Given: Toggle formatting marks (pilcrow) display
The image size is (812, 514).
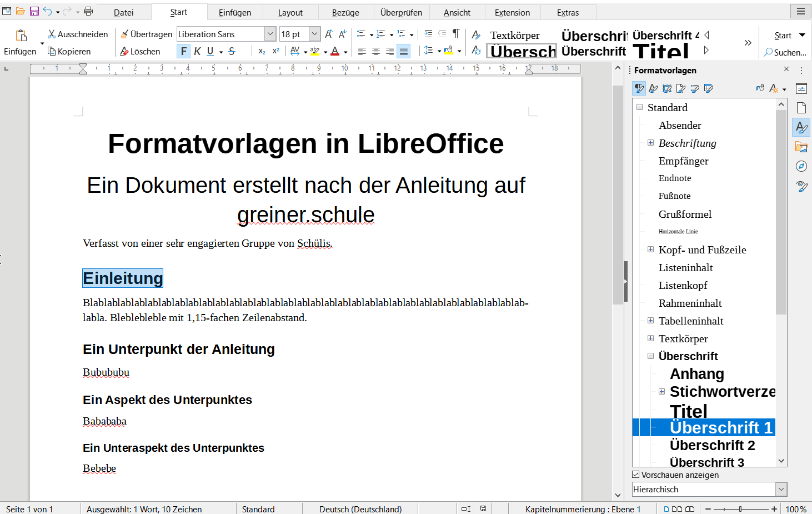Looking at the screenshot, I should click(x=456, y=34).
